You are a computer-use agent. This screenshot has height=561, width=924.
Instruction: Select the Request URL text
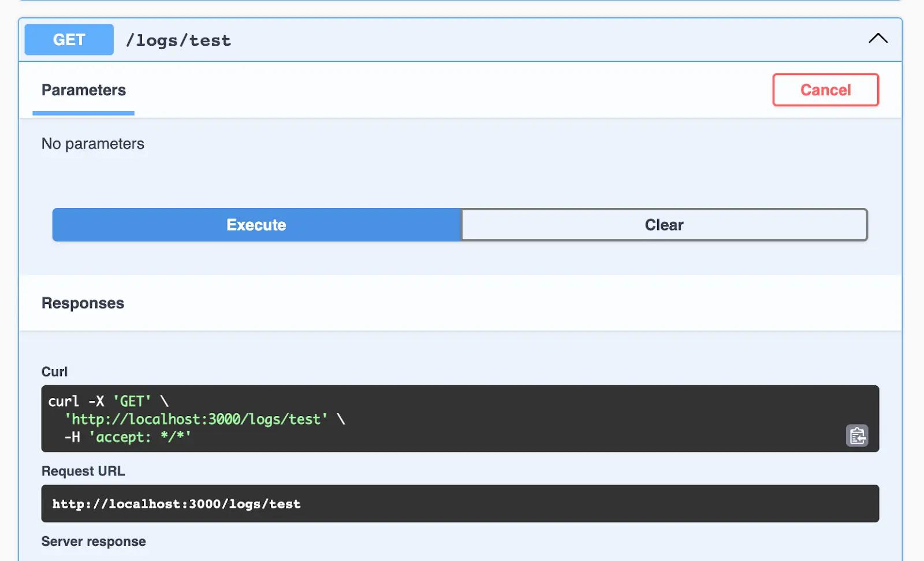click(x=176, y=503)
